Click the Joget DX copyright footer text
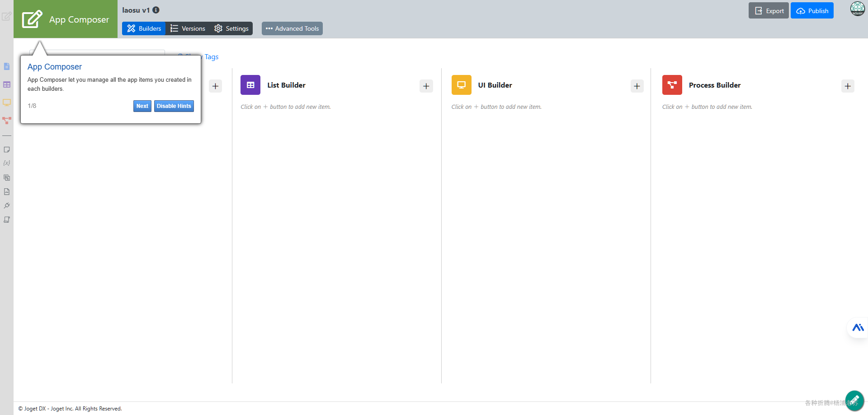This screenshot has width=868, height=415. point(70,409)
